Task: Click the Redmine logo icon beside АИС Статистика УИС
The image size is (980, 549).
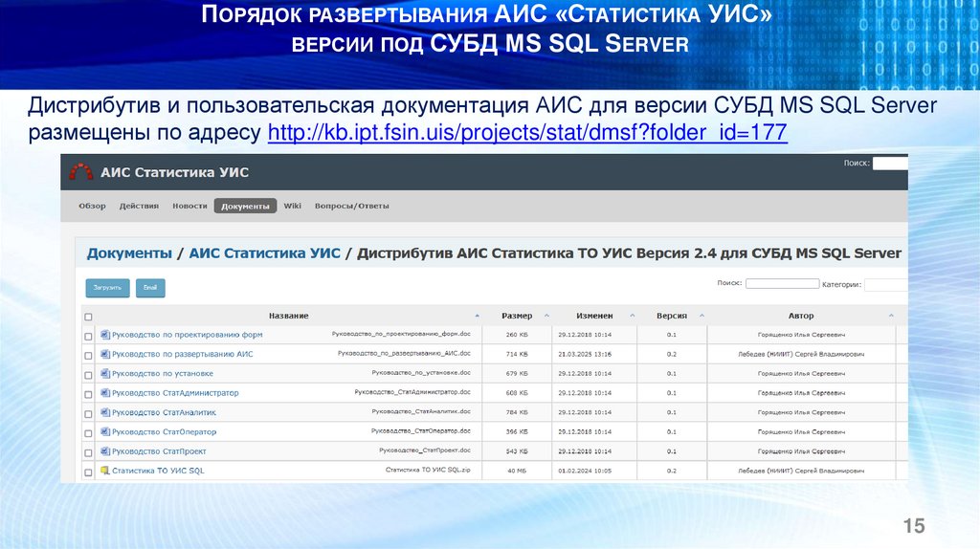Action: coord(80,172)
